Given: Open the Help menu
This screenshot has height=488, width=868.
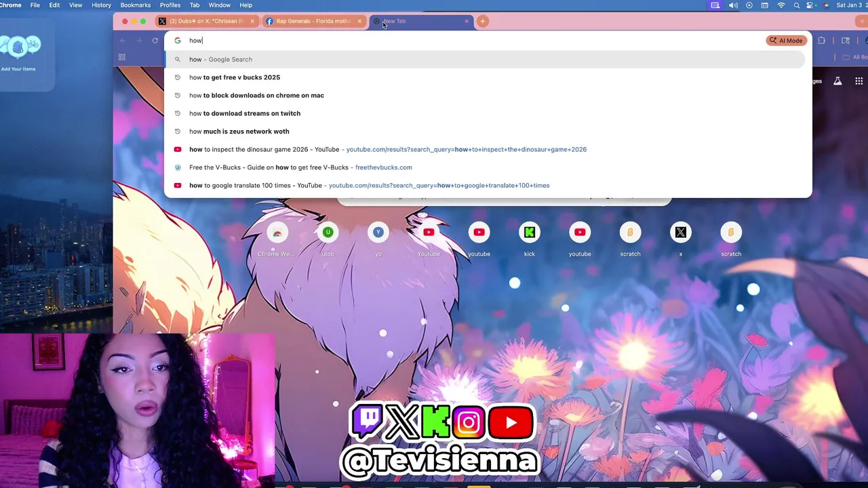Looking at the screenshot, I should (246, 5).
